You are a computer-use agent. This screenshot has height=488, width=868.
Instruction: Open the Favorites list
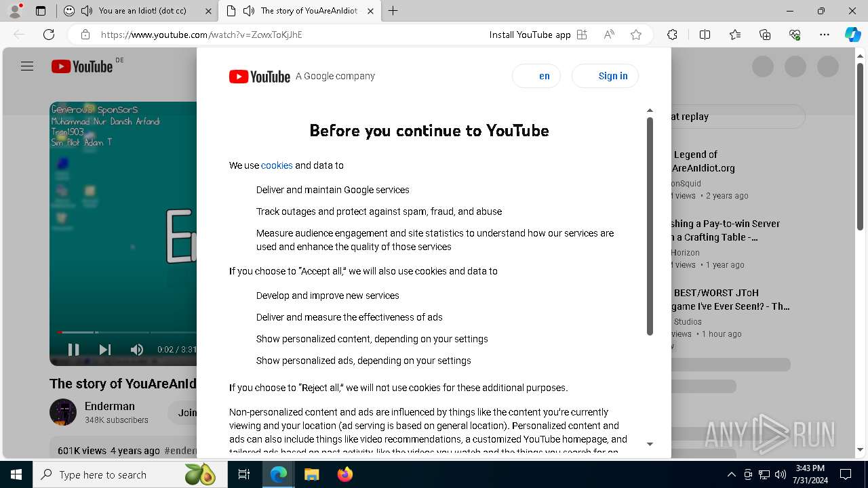coord(735,35)
